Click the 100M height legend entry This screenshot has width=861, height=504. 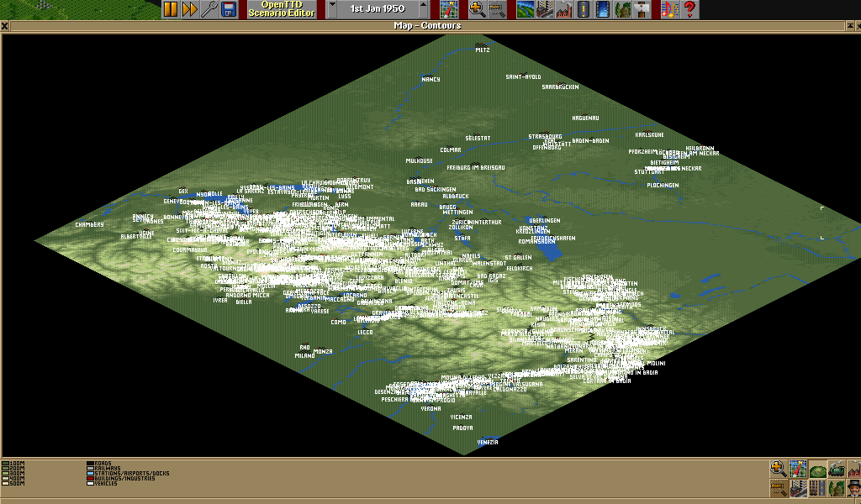tap(13, 464)
